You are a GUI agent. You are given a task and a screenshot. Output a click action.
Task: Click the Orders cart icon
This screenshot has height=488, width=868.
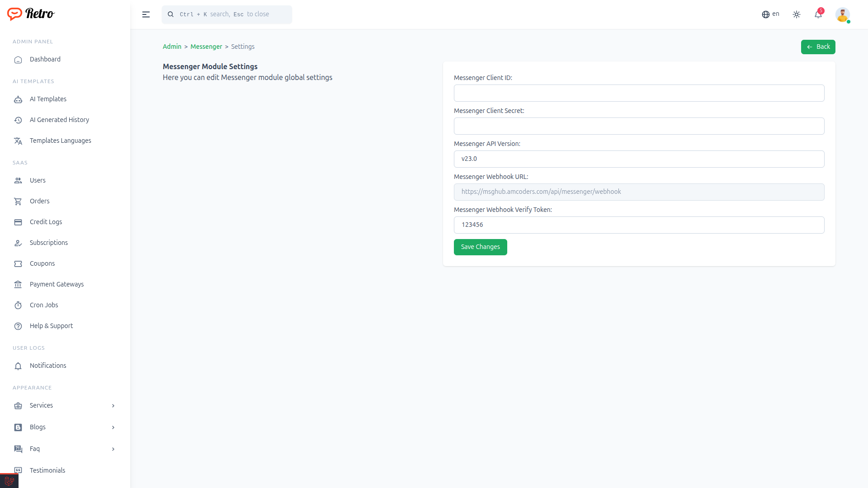18,202
